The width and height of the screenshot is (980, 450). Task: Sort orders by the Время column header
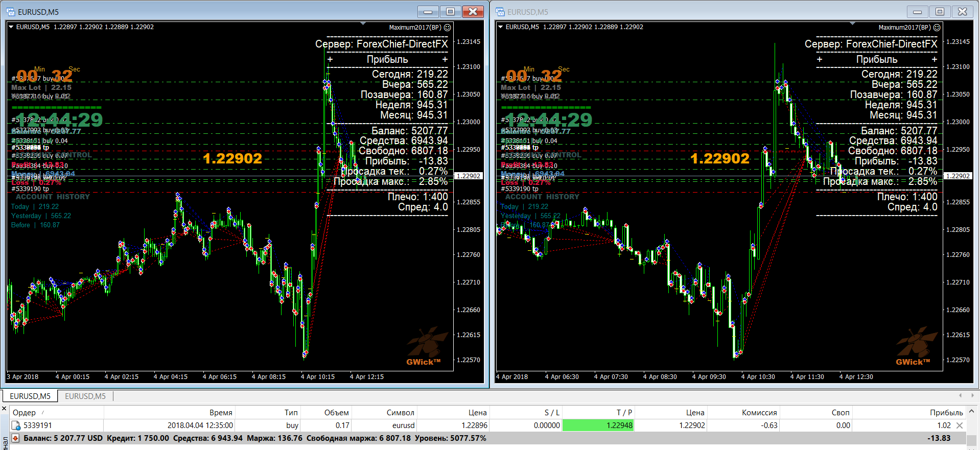coord(169,412)
